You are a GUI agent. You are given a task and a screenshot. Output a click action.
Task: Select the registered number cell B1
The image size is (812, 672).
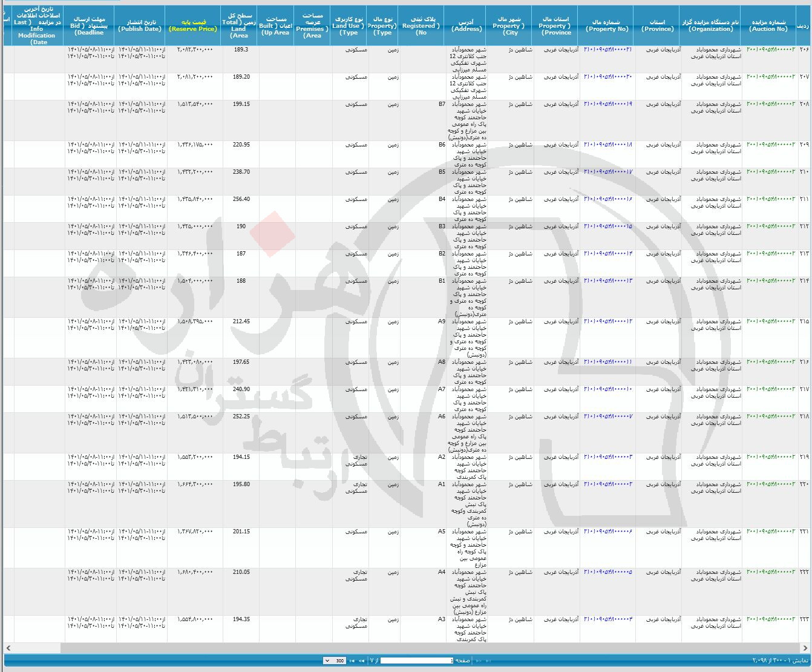(x=442, y=281)
